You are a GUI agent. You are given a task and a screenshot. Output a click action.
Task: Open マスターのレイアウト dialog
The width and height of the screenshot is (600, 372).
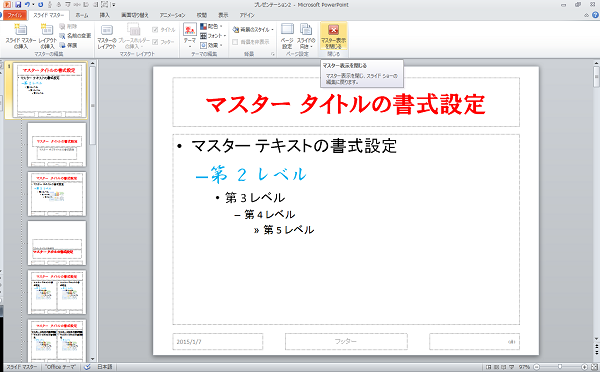pos(106,36)
